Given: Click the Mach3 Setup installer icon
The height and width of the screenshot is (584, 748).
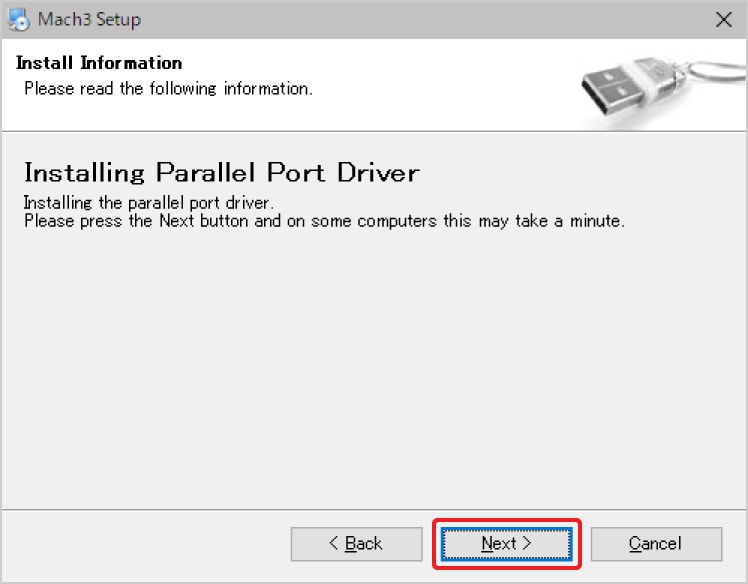Looking at the screenshot, I should pos(18,19).
